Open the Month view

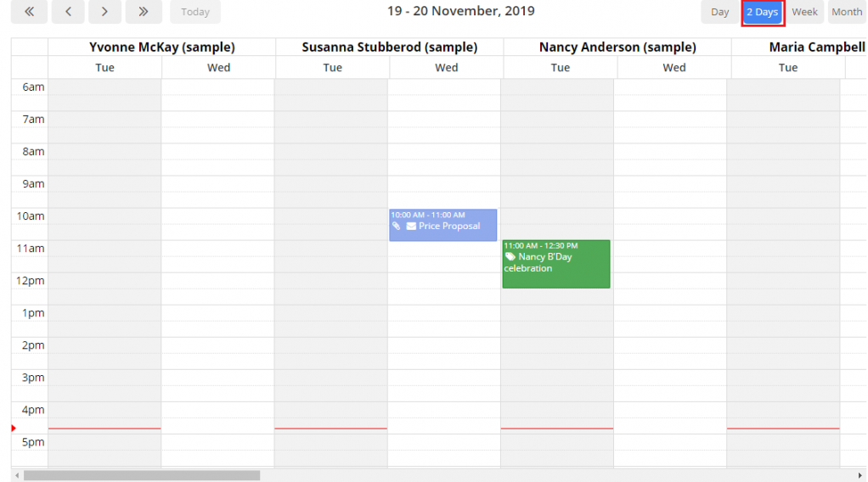click(846, 12)
